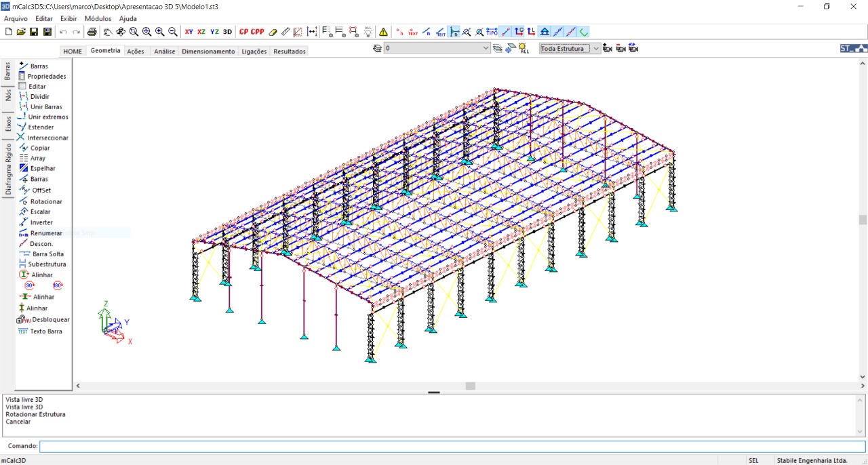Screen dimensions: 868x465
Task: Click the light bulb ALL icon
Action: pos(368,32)
